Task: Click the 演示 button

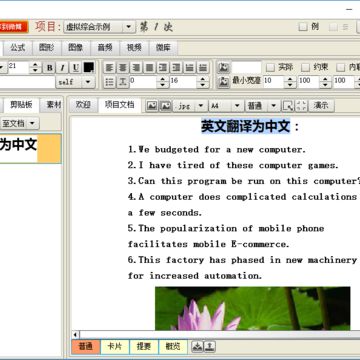Action: [x=321, y=106]
